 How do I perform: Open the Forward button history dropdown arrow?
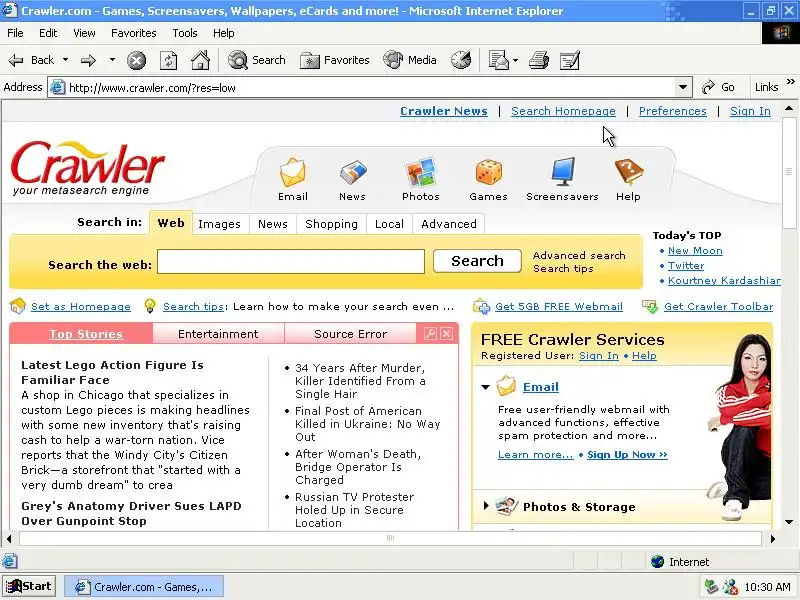click(x=112, y=60)
